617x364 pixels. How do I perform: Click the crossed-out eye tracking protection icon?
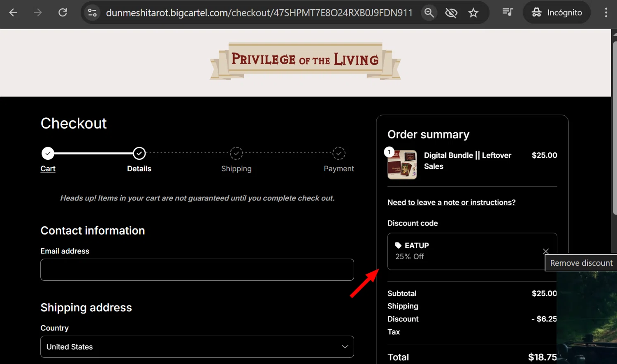tap(451, 13)
